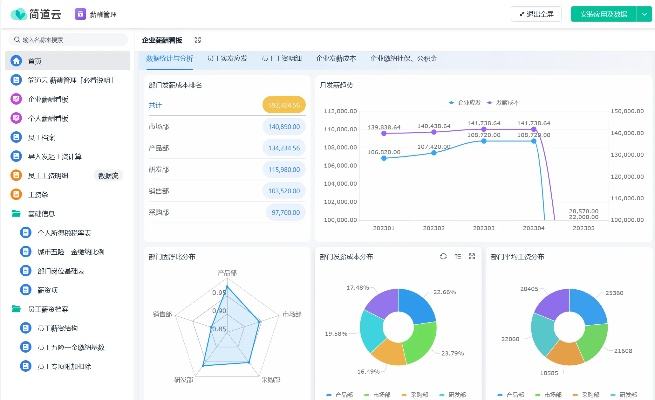This screenshot has width=655, height=400.
Task: Collapse the 基础信息 folder
Action: coord(16,213)
